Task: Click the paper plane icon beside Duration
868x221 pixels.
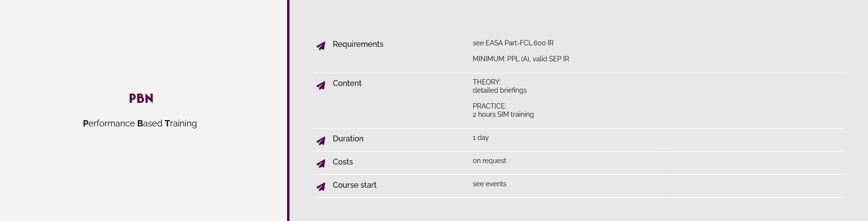Action: (321, 141)
